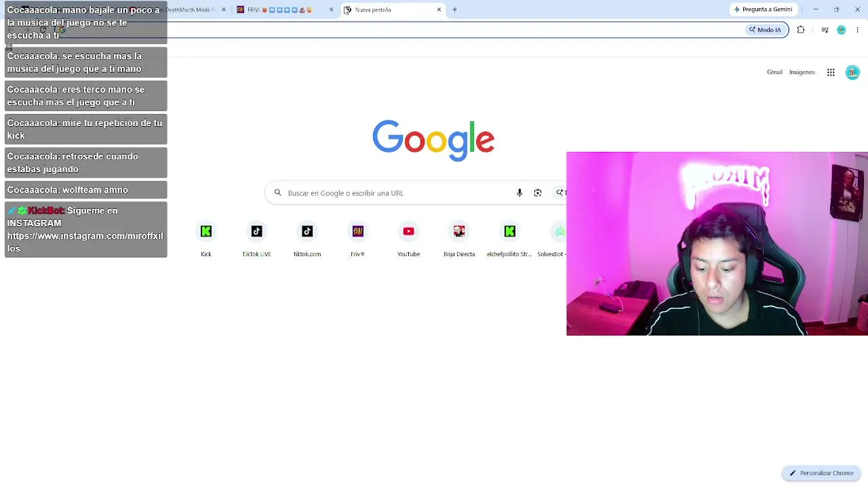Open the Chrome extensions puzzle icon
This screenshot has width=868, height=488.
(801, 30)
